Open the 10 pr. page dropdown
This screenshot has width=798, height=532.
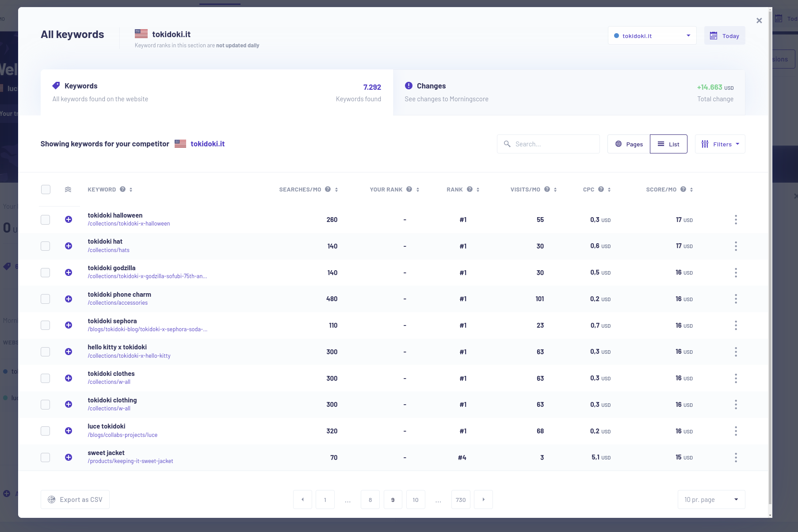pos(711,499)
